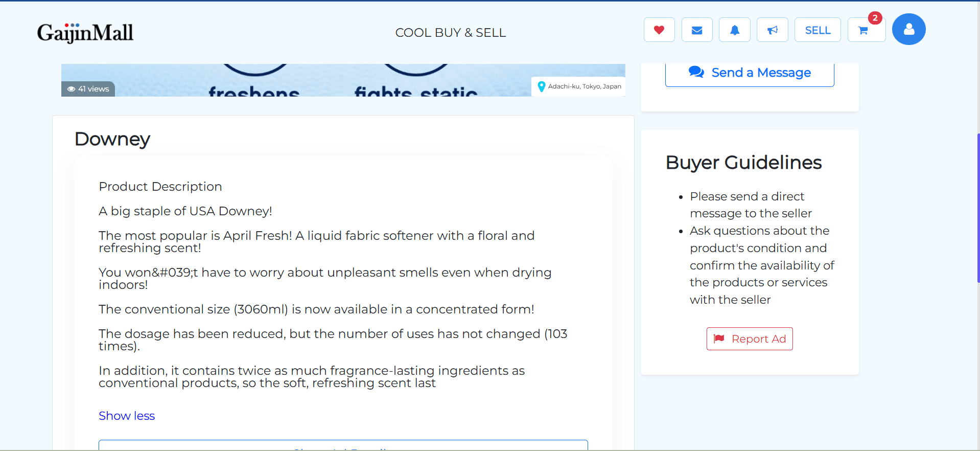
Task: Open the favorites heart icon
Action: pos(659,30)
